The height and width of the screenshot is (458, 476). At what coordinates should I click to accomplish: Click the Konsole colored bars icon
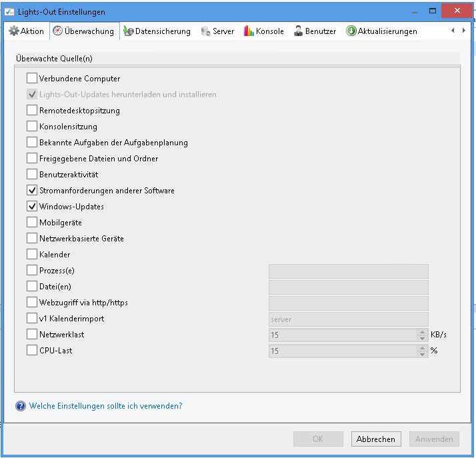pyautogui.click(x=249, y=31)
